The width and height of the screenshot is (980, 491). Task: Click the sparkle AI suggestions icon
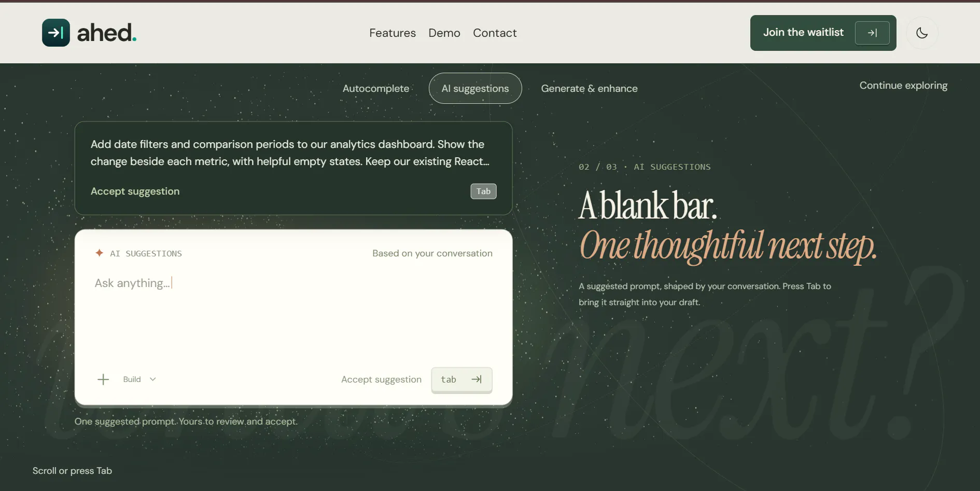99,253
